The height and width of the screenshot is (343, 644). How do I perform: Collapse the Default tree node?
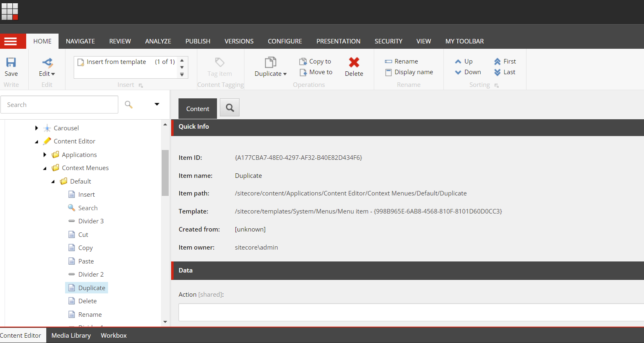53,182
